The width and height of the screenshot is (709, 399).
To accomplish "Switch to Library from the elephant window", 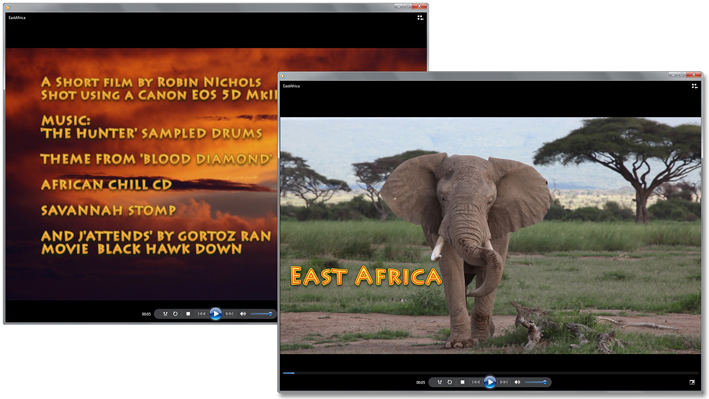I will tap(694, 86).
